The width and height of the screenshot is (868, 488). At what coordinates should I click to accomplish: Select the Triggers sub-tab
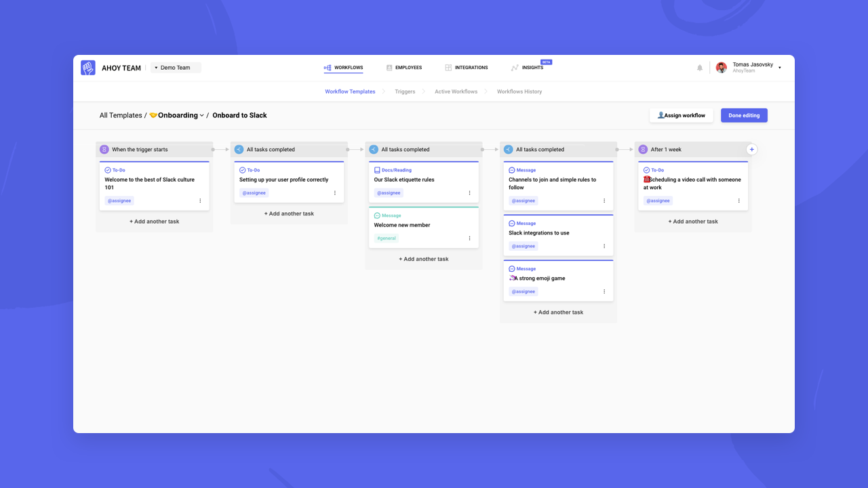coord(405,91)
